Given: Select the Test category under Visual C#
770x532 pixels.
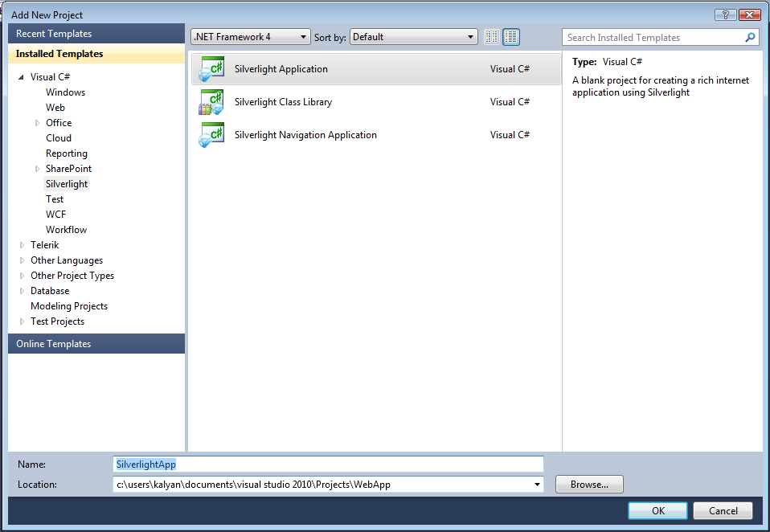Looking at the screenshot, I should pos(55,199).
